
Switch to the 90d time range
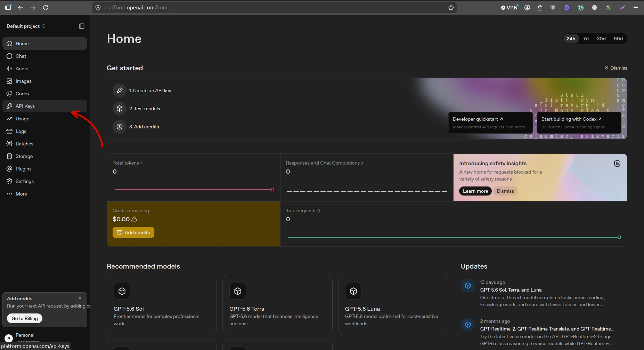pyautogui.click(x=618, y=39)
